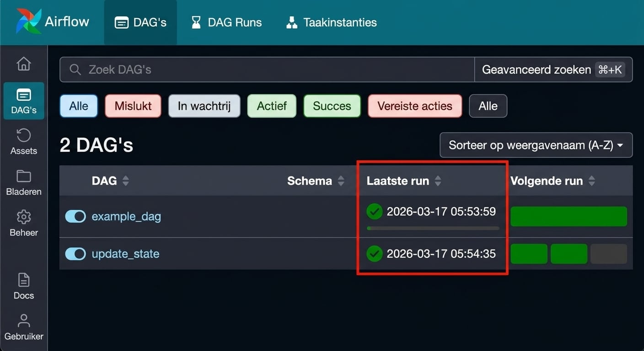Open the DAG's tab in top navigation
The width and height of the screenshot is (644, 351).
[140, 22]
